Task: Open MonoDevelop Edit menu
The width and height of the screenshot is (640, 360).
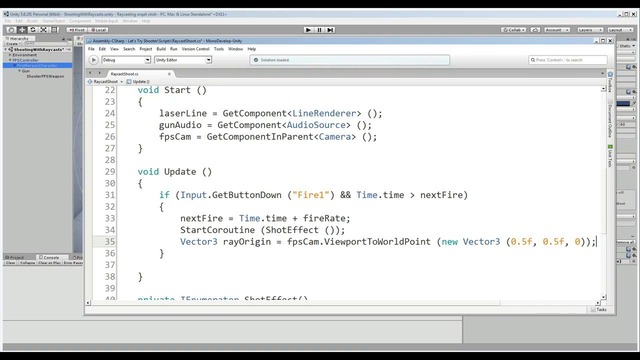Action: 102,49
